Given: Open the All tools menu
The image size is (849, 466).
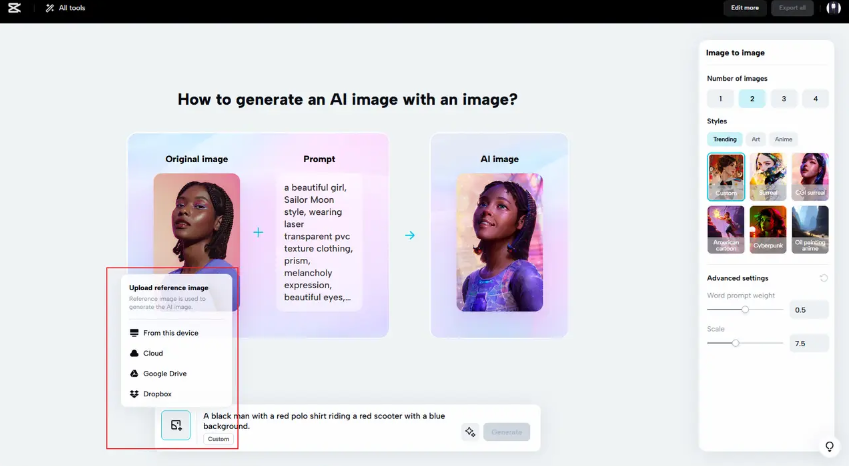Looking at the screenshot, I should tap(66, 8).
